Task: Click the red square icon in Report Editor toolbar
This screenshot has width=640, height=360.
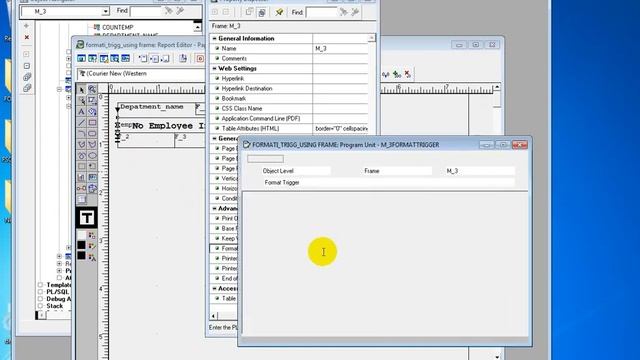Action: coord(200,58)
